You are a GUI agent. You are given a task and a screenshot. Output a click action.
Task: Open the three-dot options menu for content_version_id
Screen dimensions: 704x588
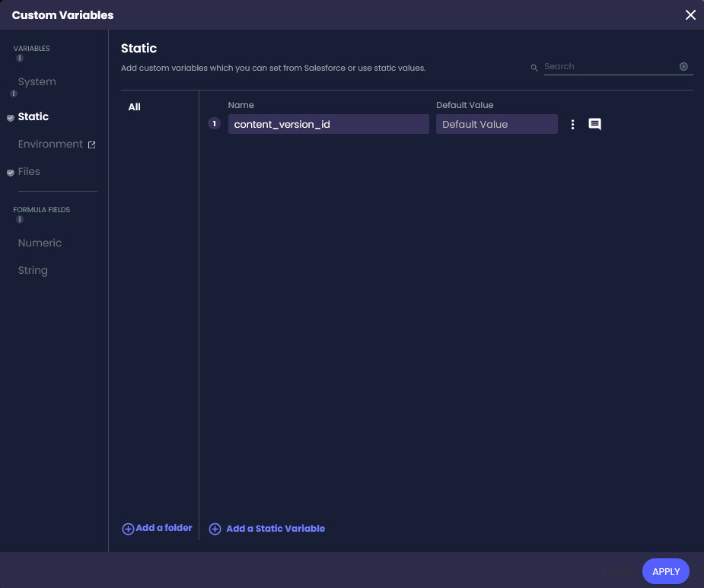pos(572,124)
